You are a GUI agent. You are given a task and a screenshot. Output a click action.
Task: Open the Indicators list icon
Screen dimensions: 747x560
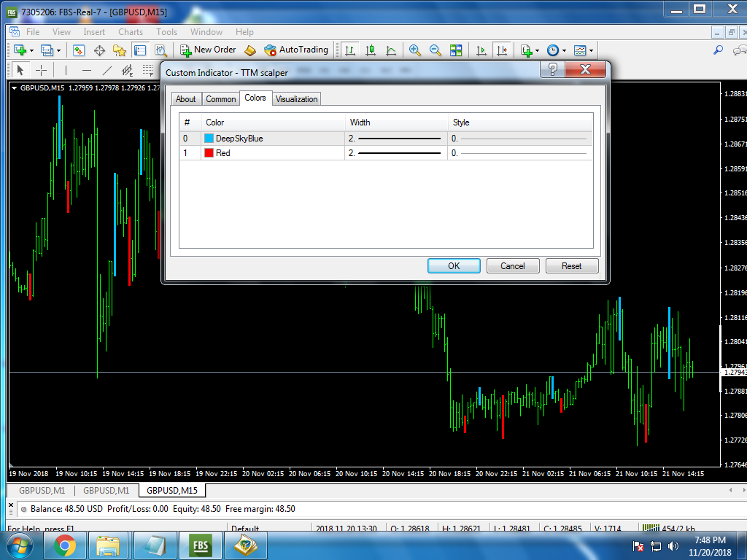(x=526, y=50)
